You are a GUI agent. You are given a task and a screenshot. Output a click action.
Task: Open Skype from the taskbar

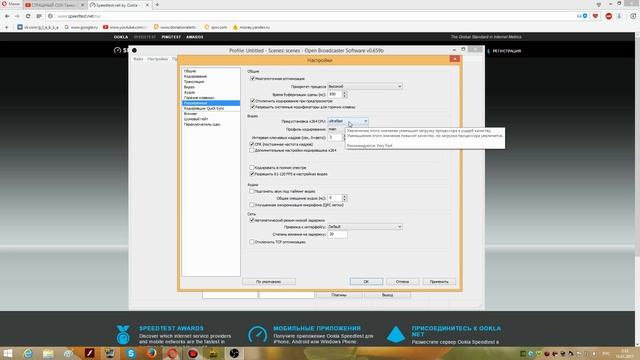coord(131,353)
